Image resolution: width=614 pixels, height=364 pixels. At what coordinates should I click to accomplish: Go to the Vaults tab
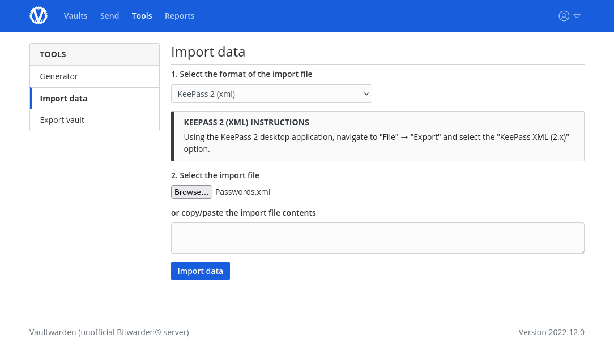coord(75,16)
